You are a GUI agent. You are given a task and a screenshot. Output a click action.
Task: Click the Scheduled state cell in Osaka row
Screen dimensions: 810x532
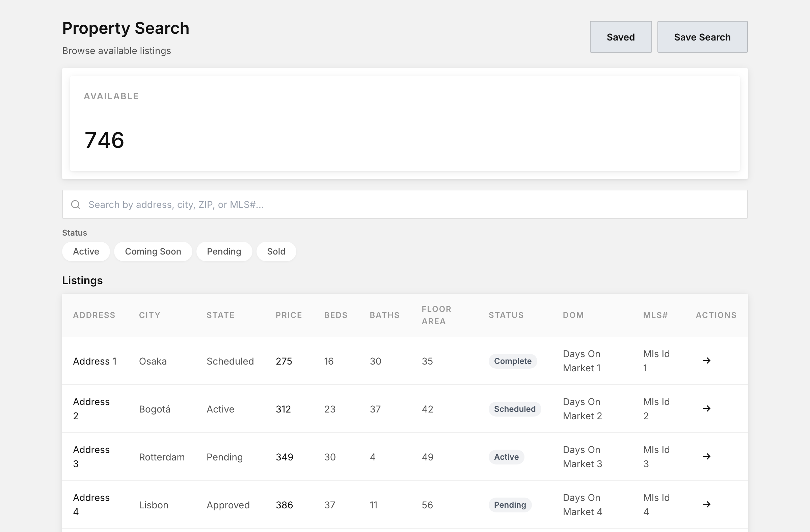231,361
